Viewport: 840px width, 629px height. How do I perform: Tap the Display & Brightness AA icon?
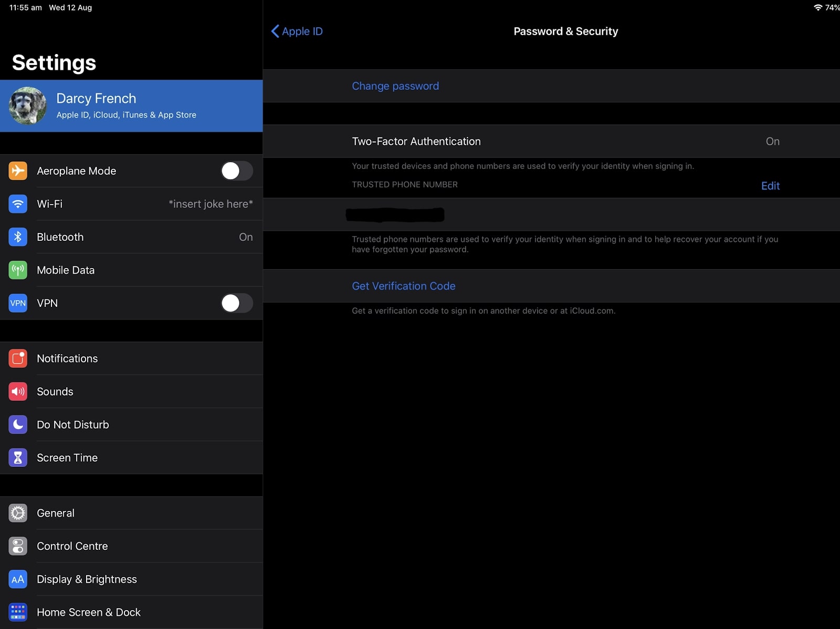18,579
